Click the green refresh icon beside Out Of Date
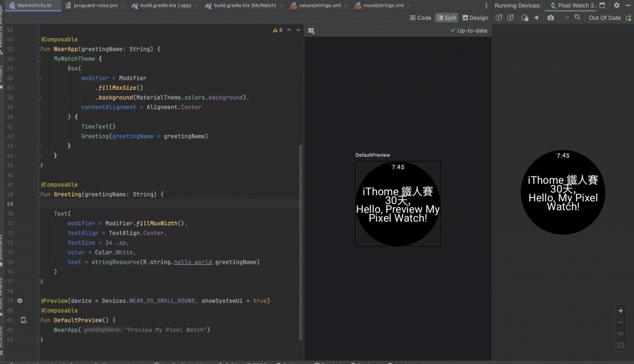634x364 pixels. (628, 18)
